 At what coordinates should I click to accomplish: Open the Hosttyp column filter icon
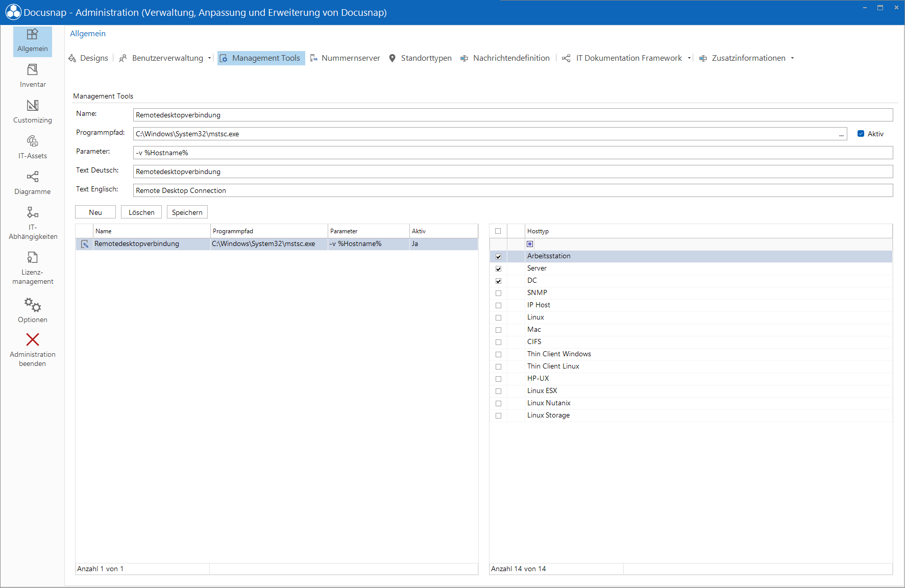coord(530,244)
